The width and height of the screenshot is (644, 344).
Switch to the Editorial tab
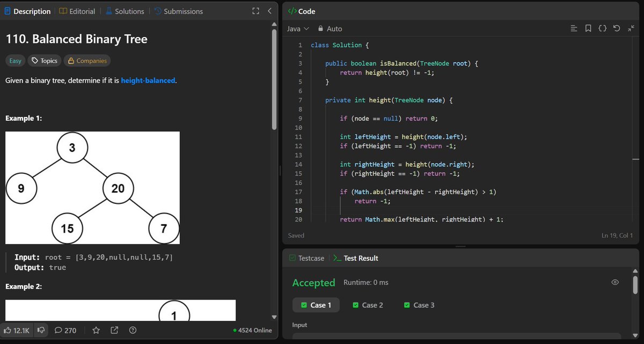point(77,11)
